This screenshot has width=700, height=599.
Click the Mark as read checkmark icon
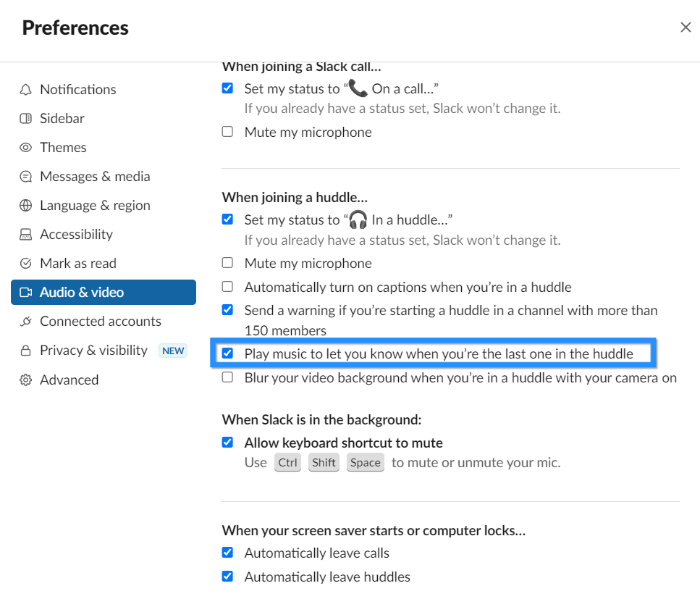[26, 264]
